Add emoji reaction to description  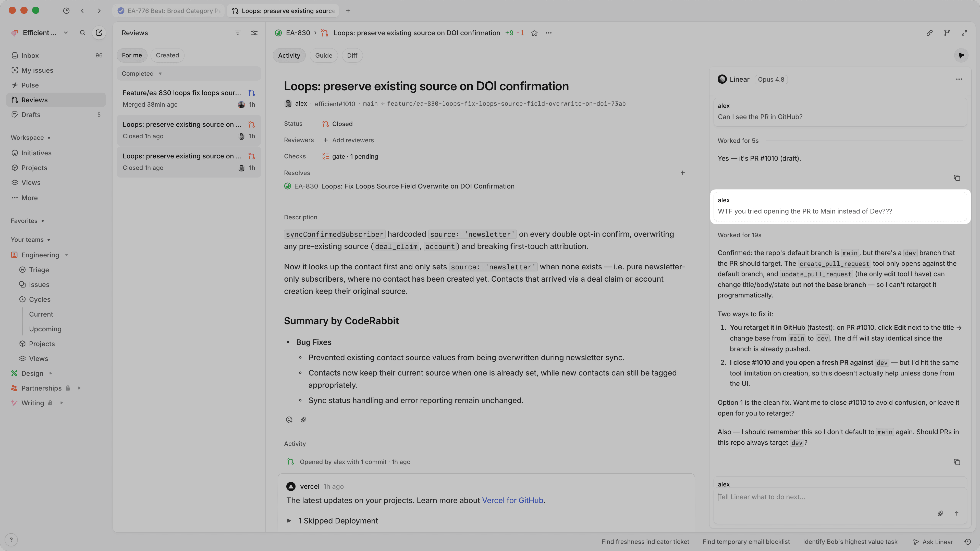pos(289,419)
